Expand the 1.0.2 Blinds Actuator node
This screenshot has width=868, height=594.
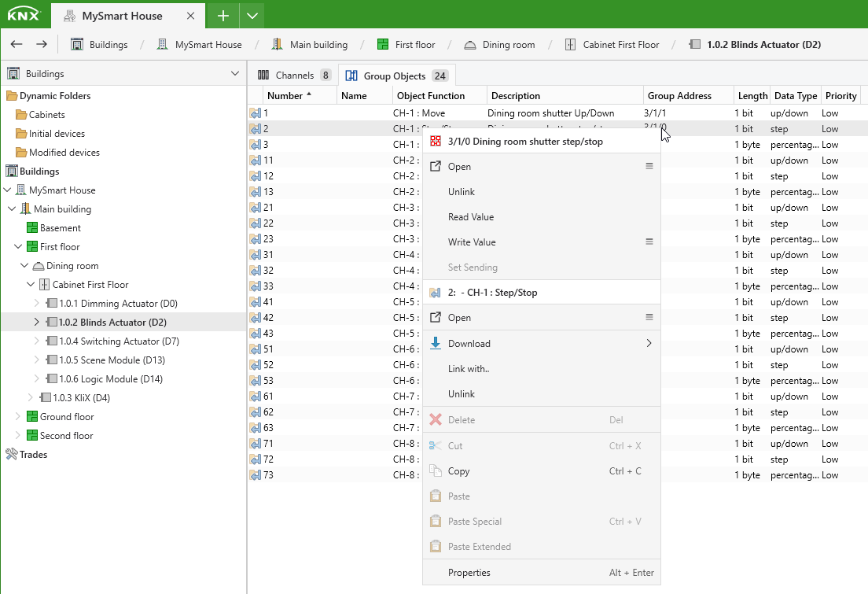point(36,322)
